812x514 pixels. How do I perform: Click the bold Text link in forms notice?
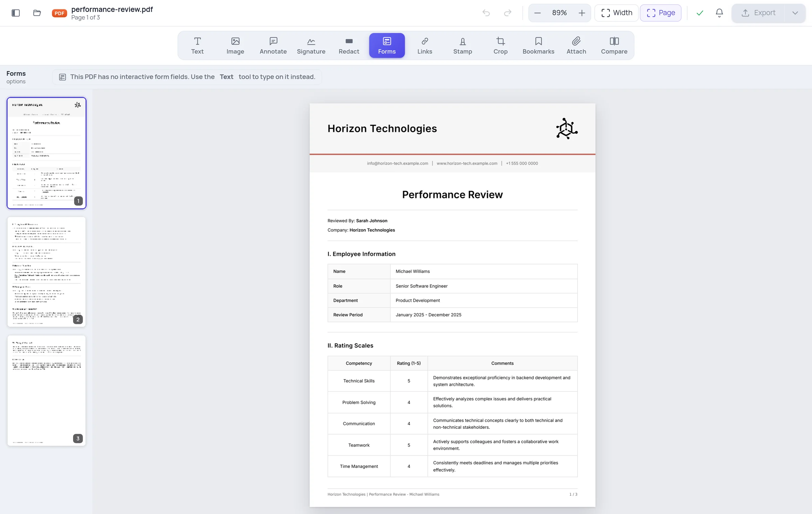point(226,77)
